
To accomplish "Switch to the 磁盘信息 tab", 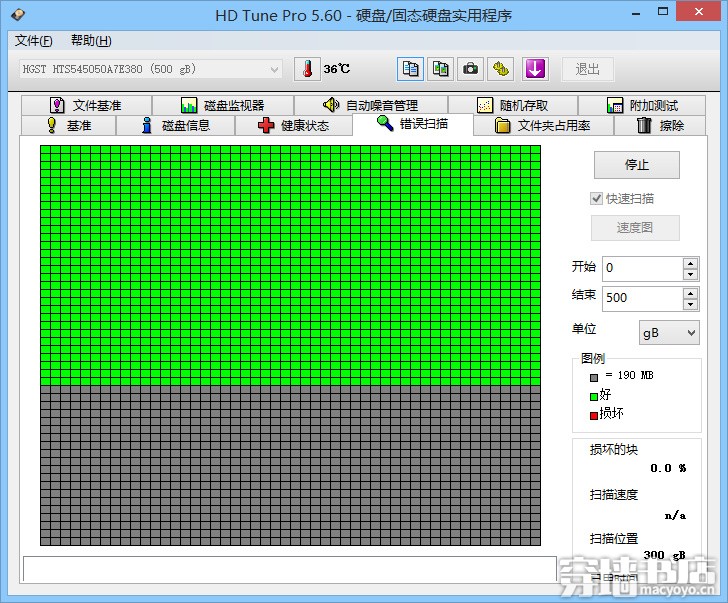I will point(175,126).
